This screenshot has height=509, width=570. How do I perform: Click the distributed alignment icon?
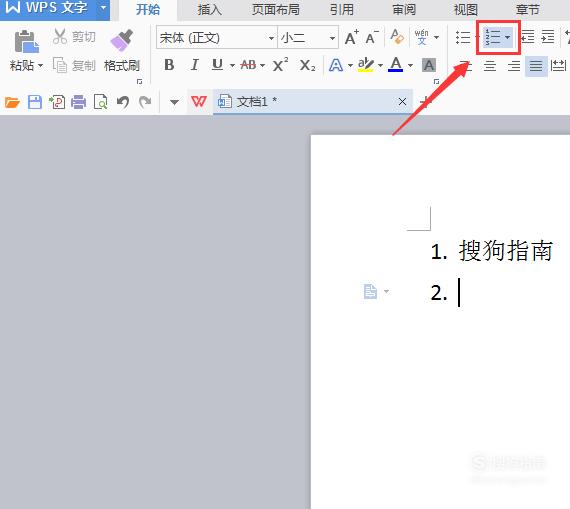click(558, 66)
